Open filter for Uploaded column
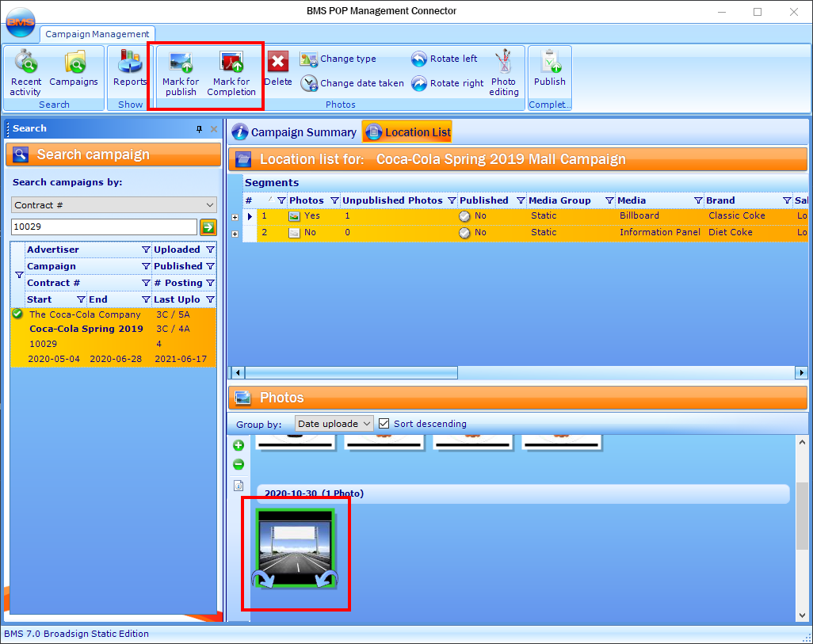813x644 pixels. coord(210,250)
